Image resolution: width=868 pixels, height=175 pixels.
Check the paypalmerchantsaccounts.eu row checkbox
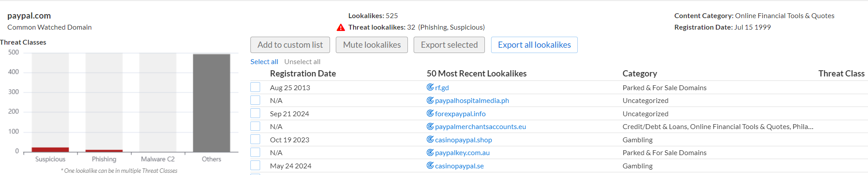(255, 126)
